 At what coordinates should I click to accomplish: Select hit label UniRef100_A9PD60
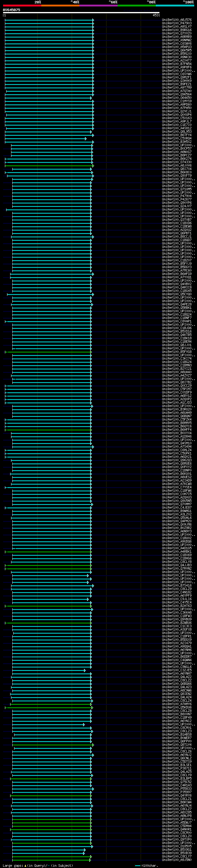177,104
